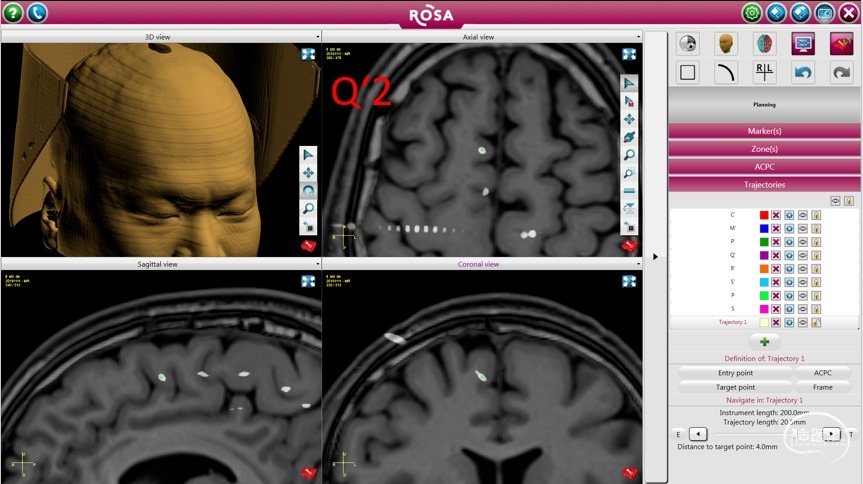Open the ACPC section header
Screen dimensions: 863x484
pyautogui.click(x=764, y=166)
